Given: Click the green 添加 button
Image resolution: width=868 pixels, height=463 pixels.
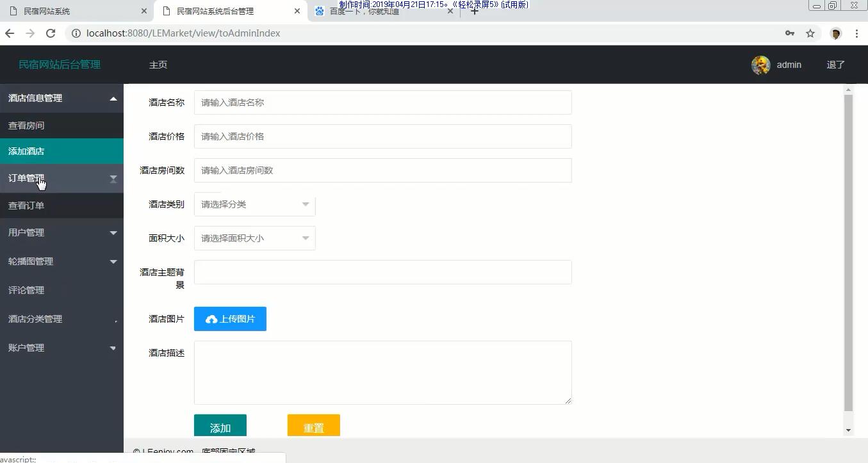Looking at the screenshot, I should [x=220, y=426].
